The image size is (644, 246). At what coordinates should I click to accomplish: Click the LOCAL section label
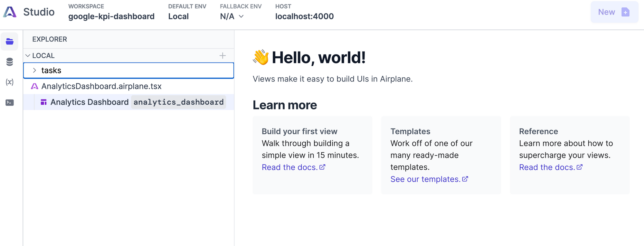[43, 56]
